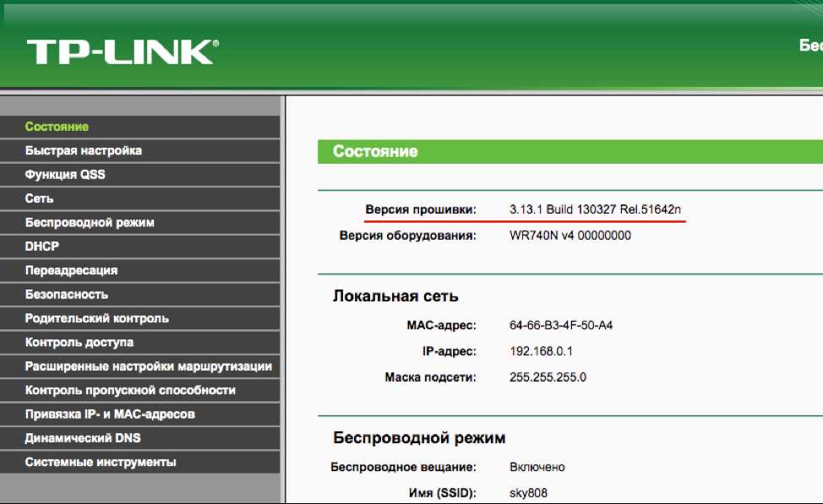Select IP address 192.168.0.1
The image size is (823, 504).
(541, 351)
